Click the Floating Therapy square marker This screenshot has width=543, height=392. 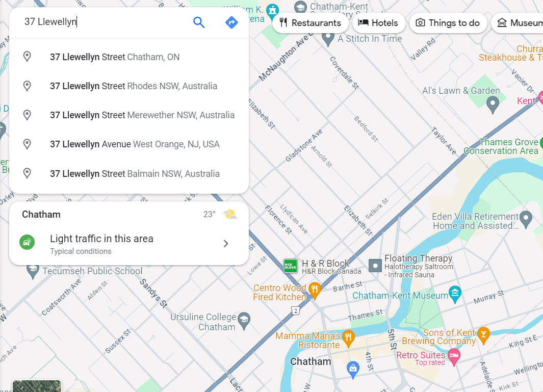click(375, 266)
